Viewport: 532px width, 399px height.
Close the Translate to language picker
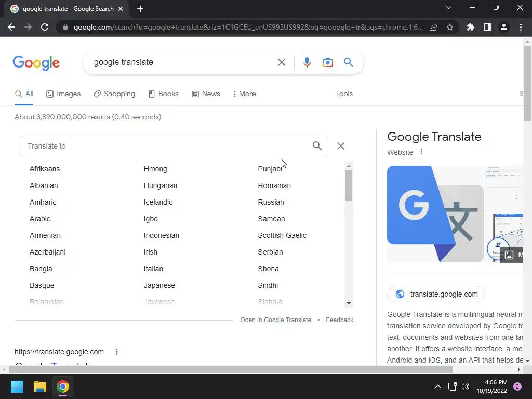point(341,146)
